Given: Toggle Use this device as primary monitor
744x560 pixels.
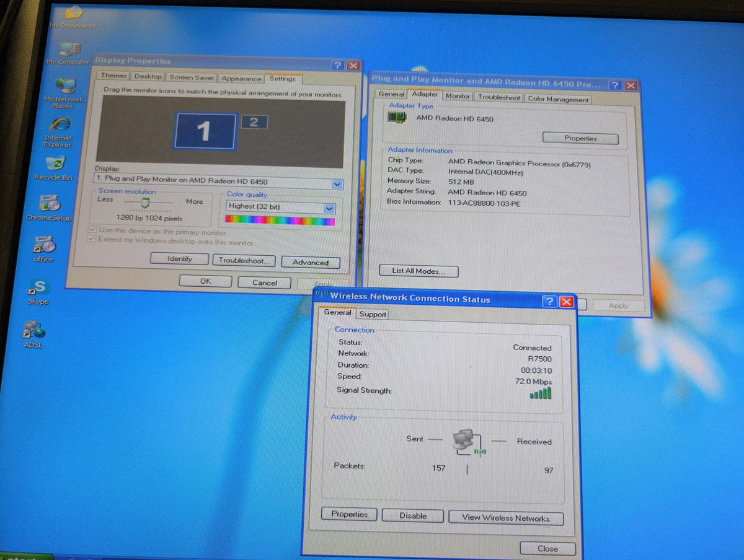Looking at the screenshot, I should (x=92, y=230).
